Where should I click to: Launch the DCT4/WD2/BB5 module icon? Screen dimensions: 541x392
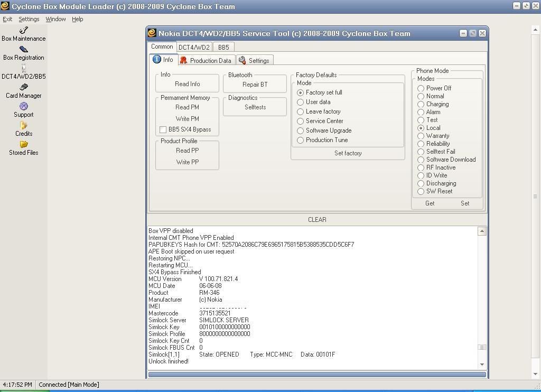pyautogui.click(x=23, y=68)
